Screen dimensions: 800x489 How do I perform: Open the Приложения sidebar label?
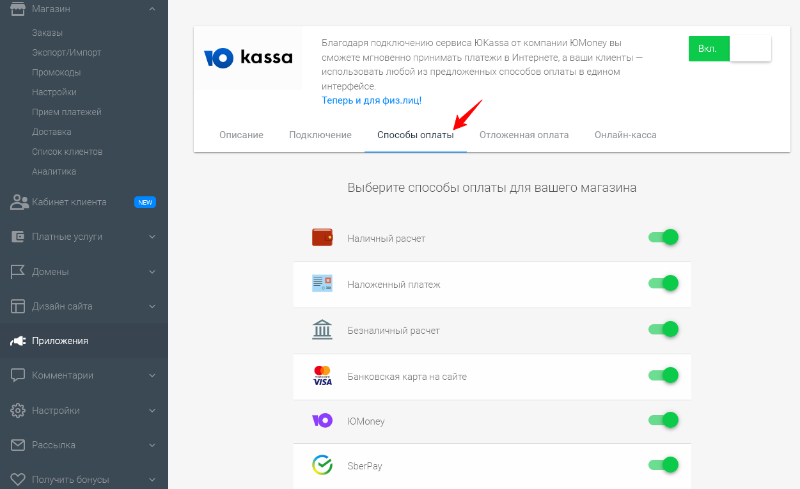pyautogui.click(x=60, y=341)
